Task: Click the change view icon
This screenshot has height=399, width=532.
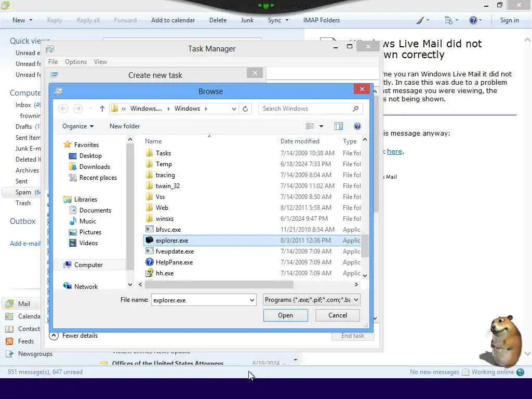Action: [x=310, y=126]
